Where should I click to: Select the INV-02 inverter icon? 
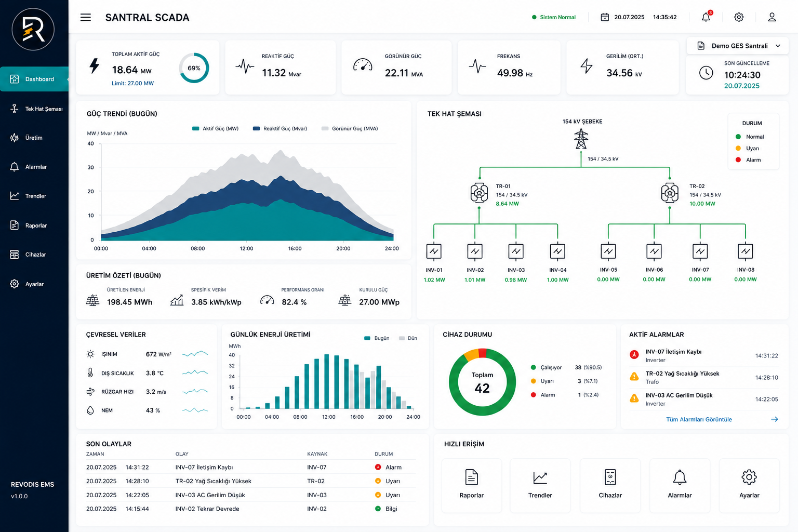[x=475, y=251]
